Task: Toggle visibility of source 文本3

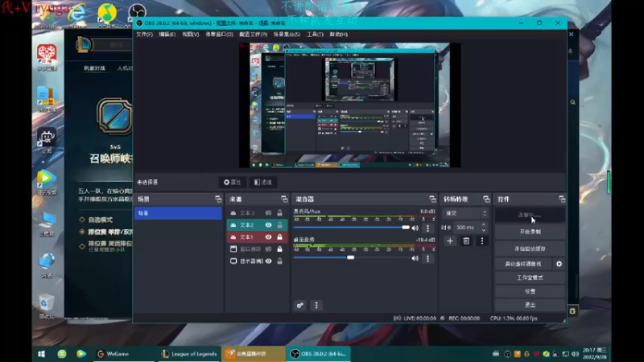Action: coord(268,213)
